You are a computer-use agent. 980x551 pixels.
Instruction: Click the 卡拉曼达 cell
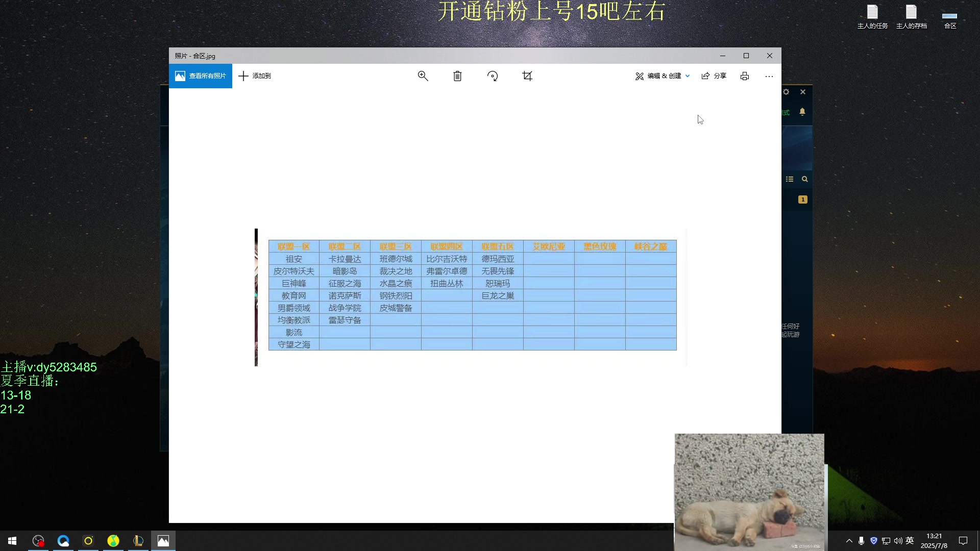345,259
